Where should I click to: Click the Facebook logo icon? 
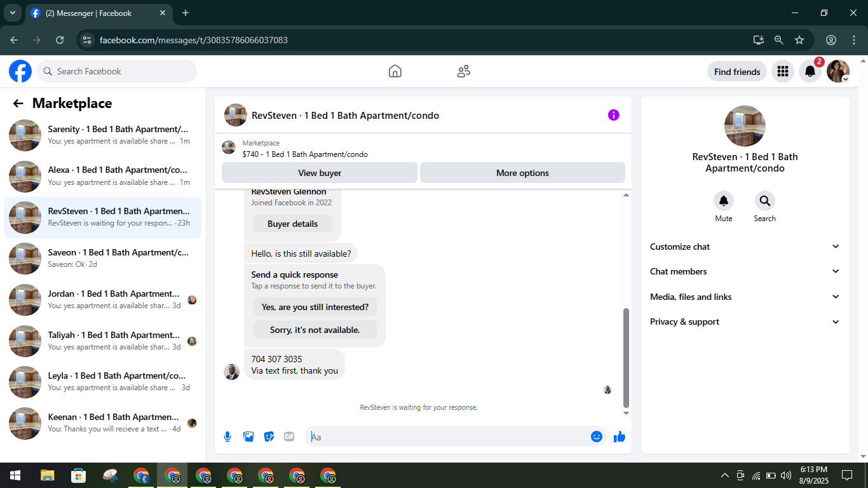click(20, 71)
